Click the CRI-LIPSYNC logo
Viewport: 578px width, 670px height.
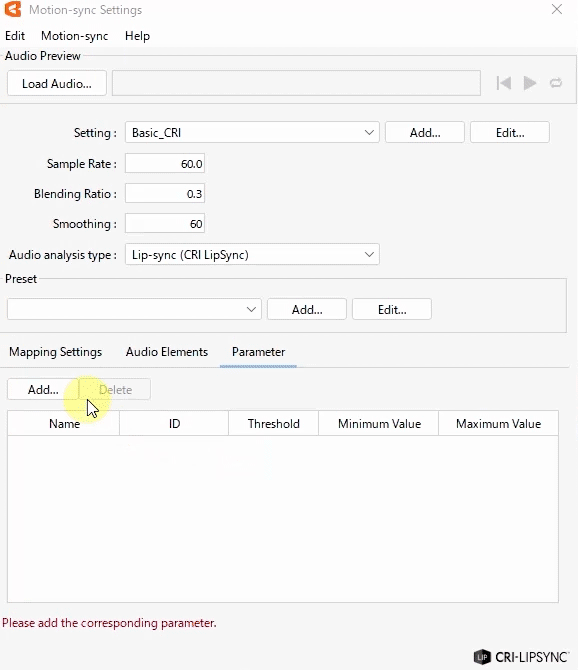click(521, 657)
